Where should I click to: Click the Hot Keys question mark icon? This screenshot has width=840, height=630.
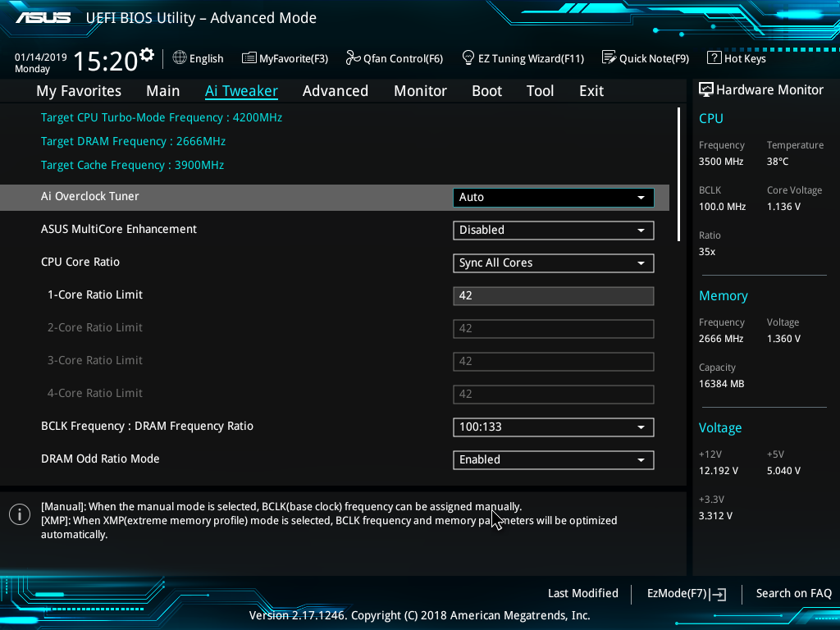714,58
